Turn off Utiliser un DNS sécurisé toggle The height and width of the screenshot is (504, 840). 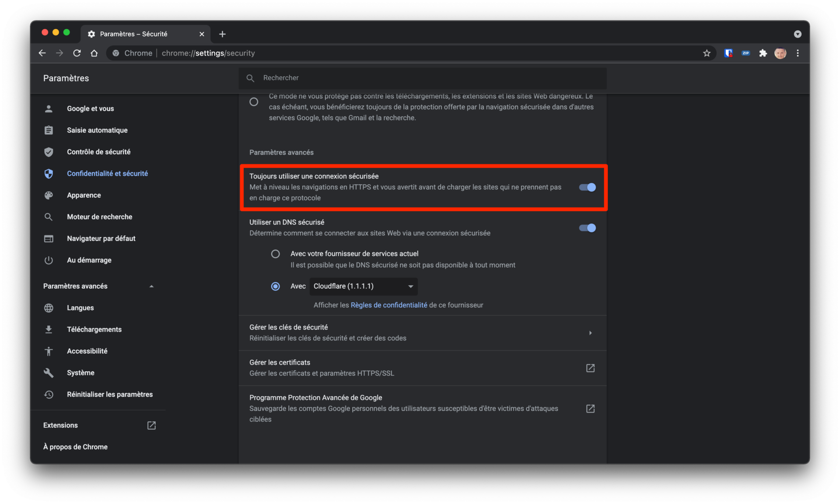587,228
